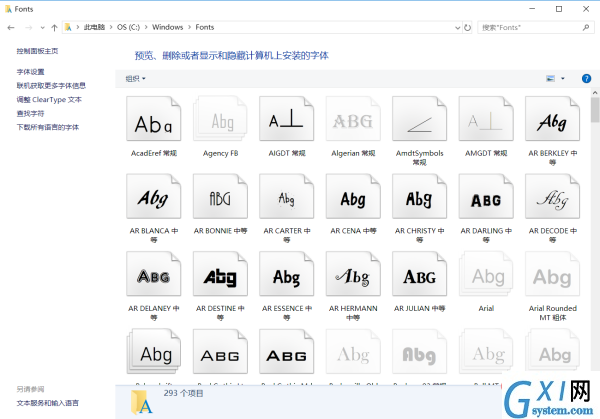Select the AR DELANEY font icon
Viewport: 600px width, 419px height.
tap(154, 274)
